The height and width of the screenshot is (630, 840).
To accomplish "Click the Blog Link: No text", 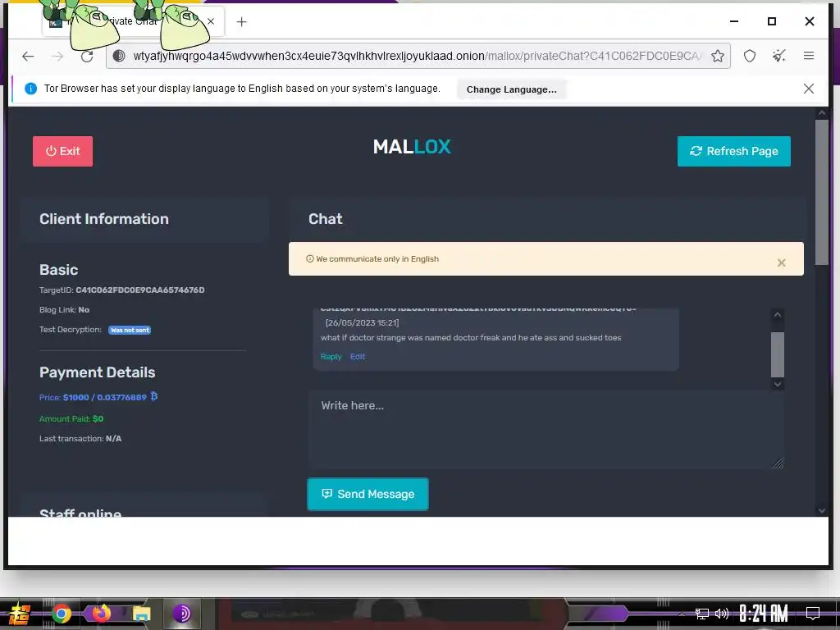I will pyautogui.click(x=64, y=309).
